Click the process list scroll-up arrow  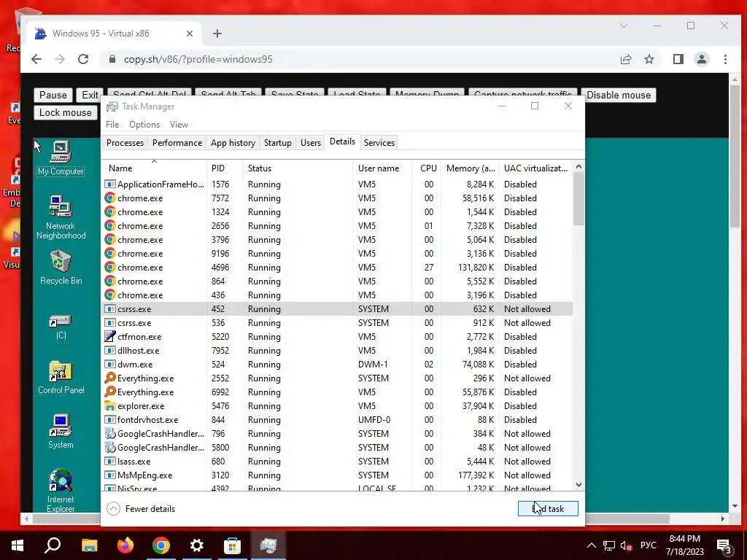click(x=578, y=167)
